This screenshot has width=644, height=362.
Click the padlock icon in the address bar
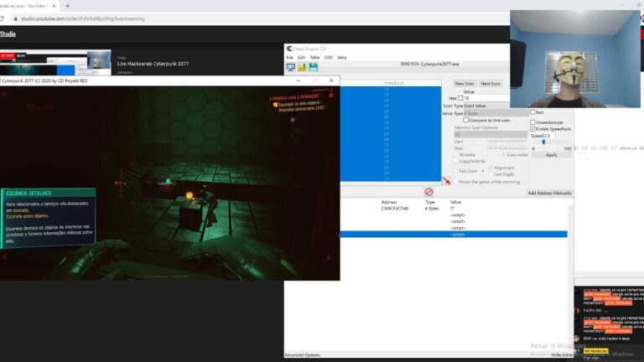(x=16, y=19)
